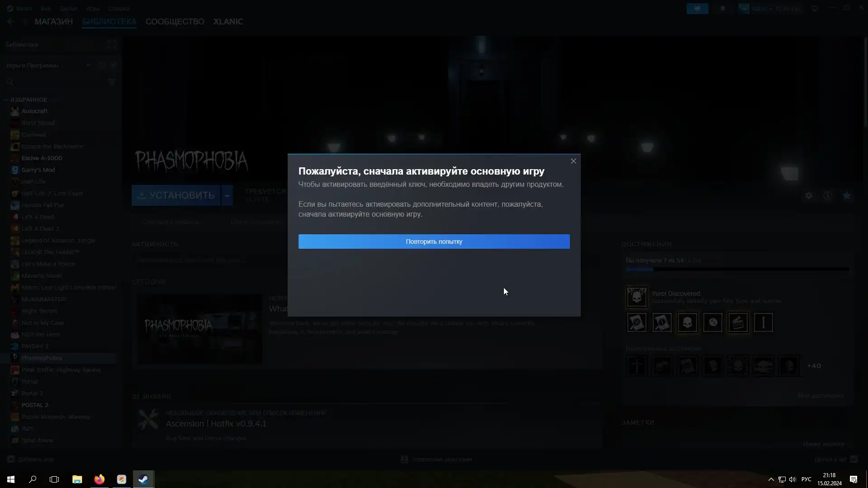
Task: Switch to Big Picture mode icon
Action: 815,8
